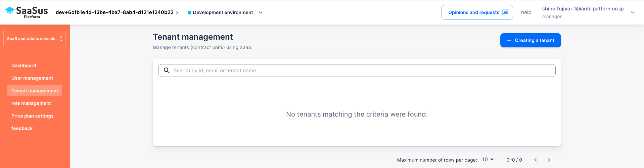Go to the previous page arrow
Screen dimensions: 644x168
tap(535, 160)
